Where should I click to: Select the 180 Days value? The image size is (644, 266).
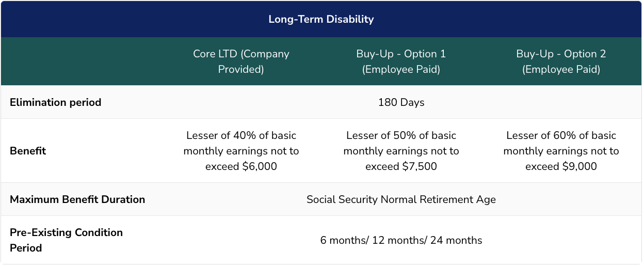tap(401, 102)
